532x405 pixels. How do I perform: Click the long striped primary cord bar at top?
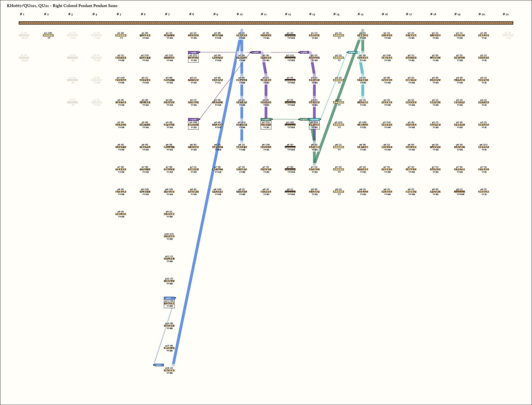(266, 23)
